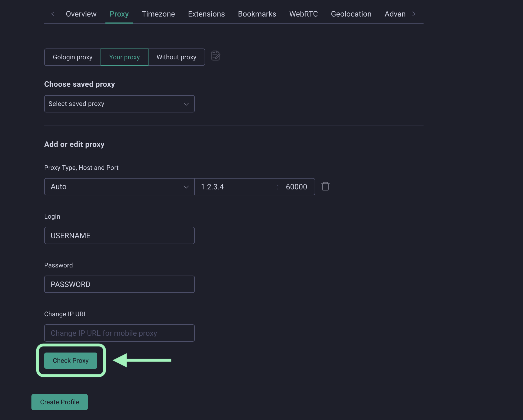Switch to the Overview tab

tap(81, 14)
